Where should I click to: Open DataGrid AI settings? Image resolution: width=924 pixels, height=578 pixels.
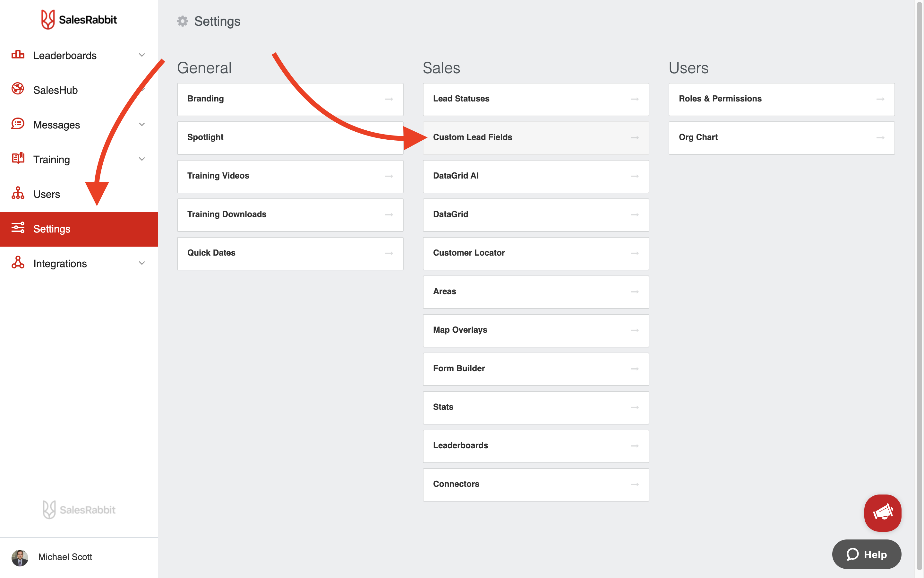[x=536, y=176]
